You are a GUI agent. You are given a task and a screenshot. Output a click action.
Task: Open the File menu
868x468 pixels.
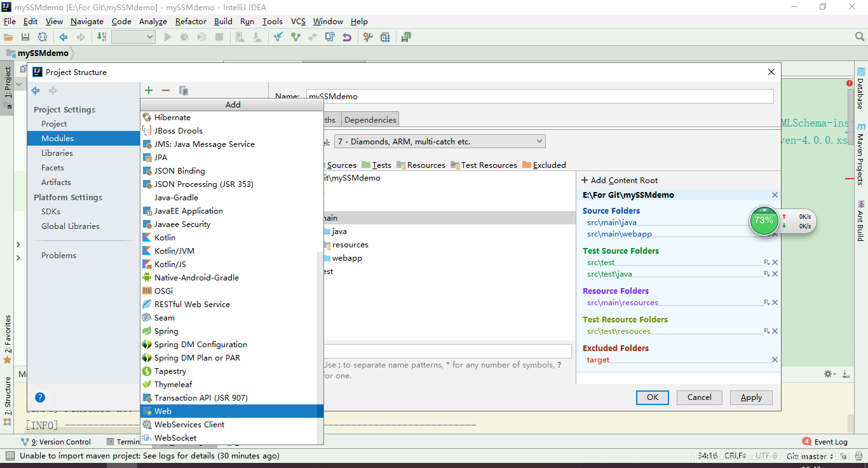coord(10,21)
